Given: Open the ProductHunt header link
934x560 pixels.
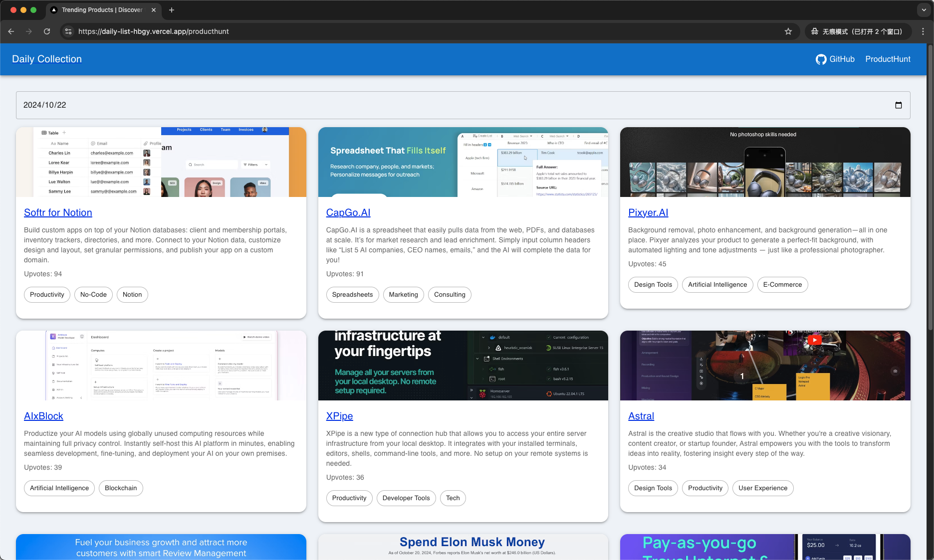Looking at the screenshot, I should pyautogui.click(x=888, y=59).
